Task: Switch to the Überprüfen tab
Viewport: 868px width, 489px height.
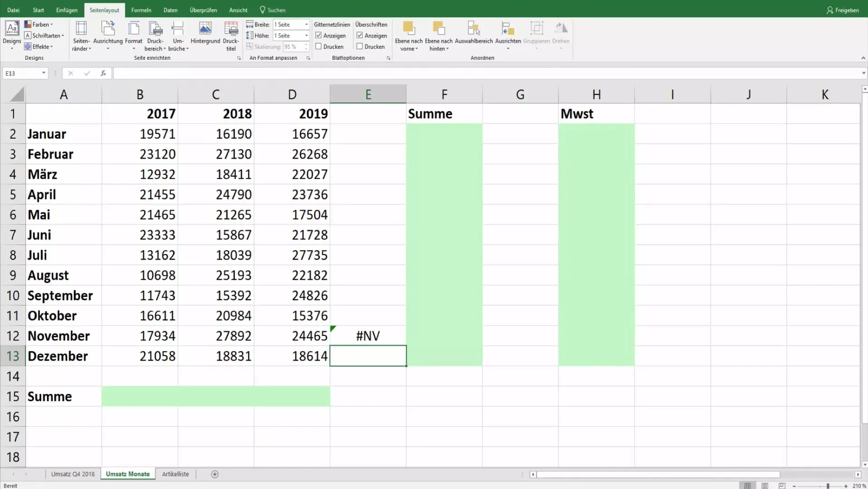Action: (203, 10)
